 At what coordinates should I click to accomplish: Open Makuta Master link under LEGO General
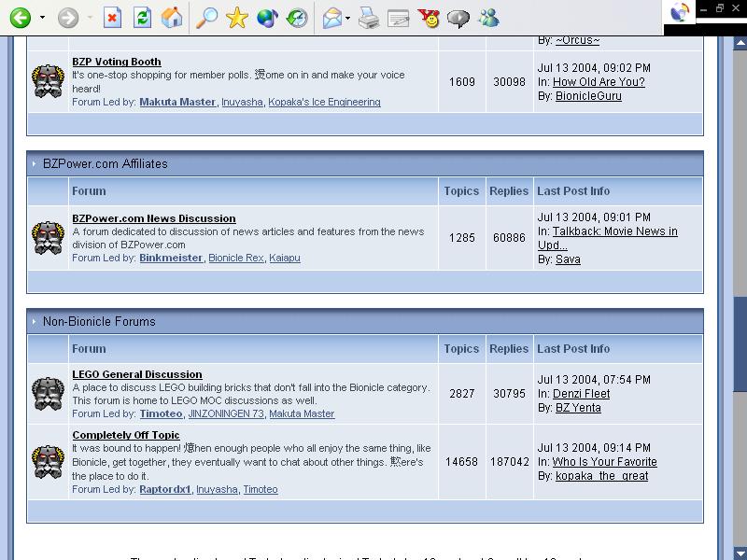click(x=302, y=413)
